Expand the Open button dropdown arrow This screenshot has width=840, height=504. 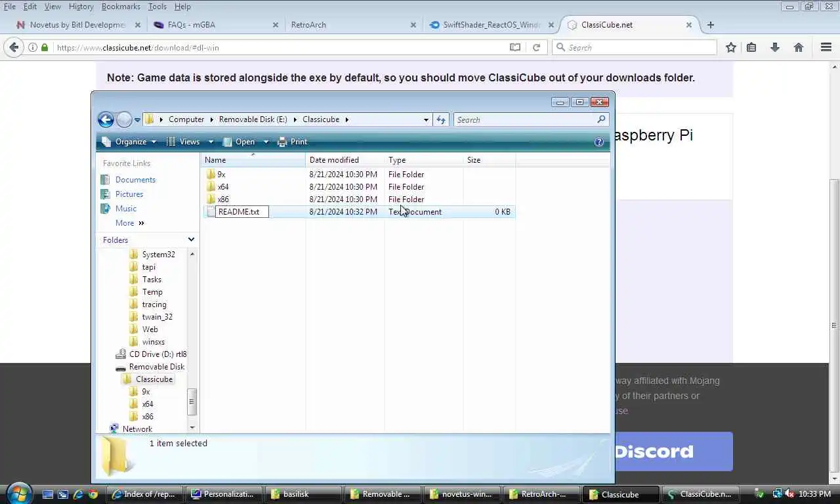point(266,142)
